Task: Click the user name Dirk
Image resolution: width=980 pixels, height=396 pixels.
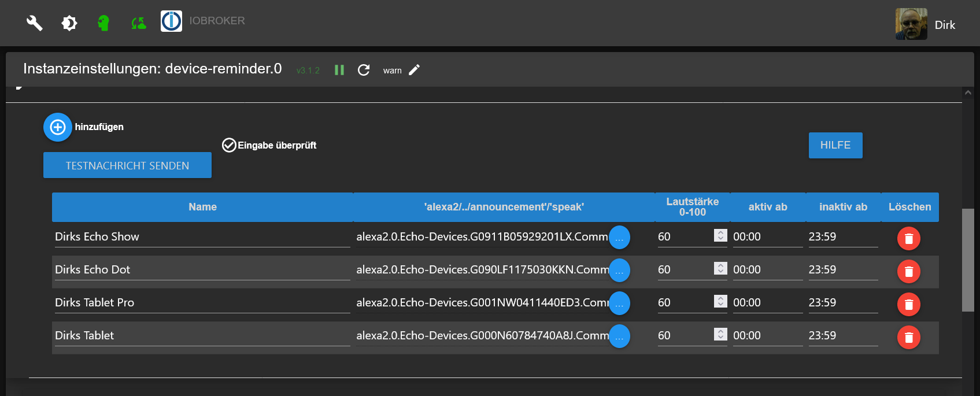Action: coord(945,25)
